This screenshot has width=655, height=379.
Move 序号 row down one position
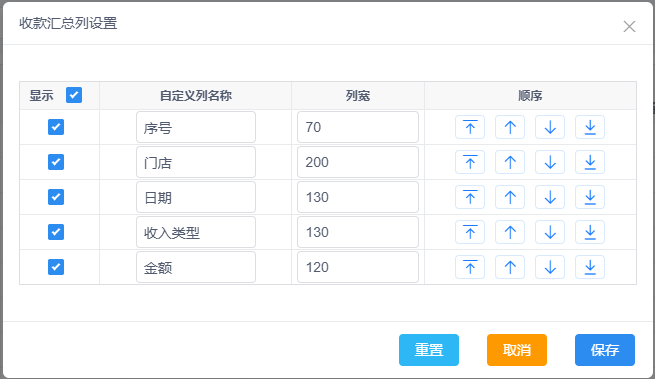550,127
